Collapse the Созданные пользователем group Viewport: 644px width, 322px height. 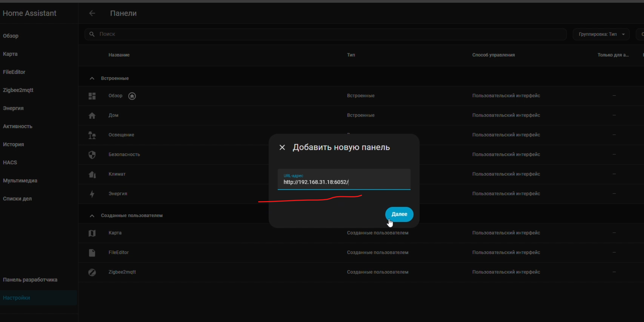point(92,216)
